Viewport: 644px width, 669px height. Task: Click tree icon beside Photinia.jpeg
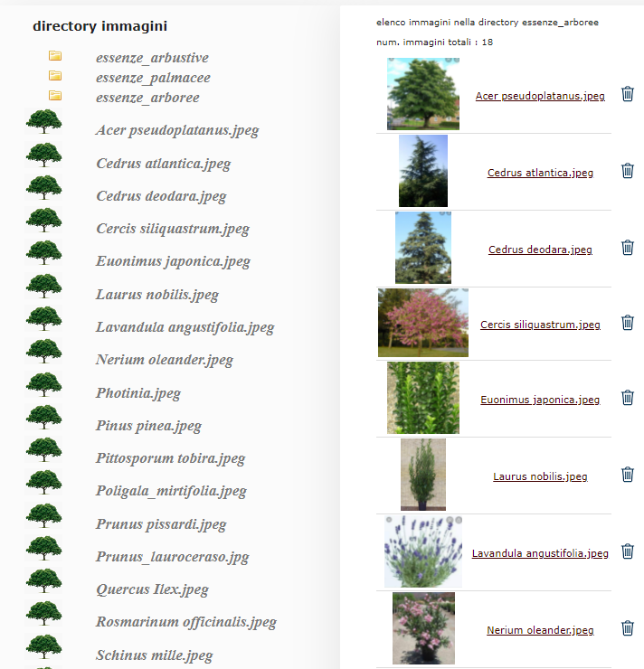(x=43, y=384)
